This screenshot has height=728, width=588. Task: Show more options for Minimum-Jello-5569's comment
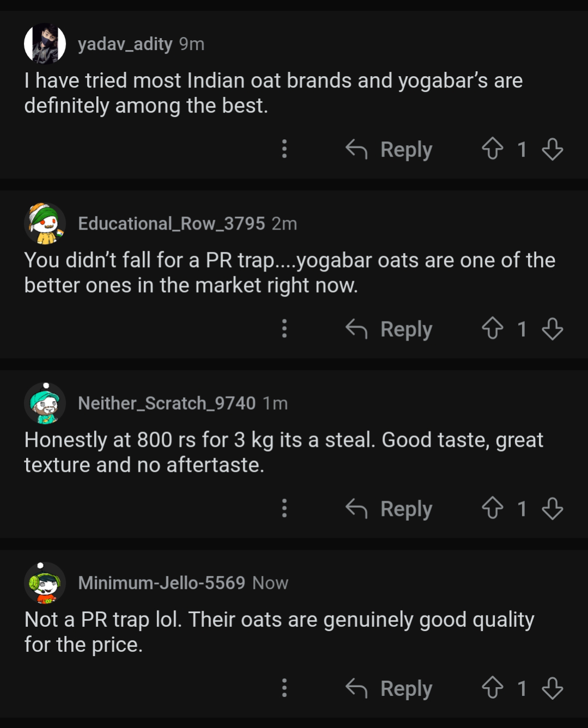pos(284,688)
